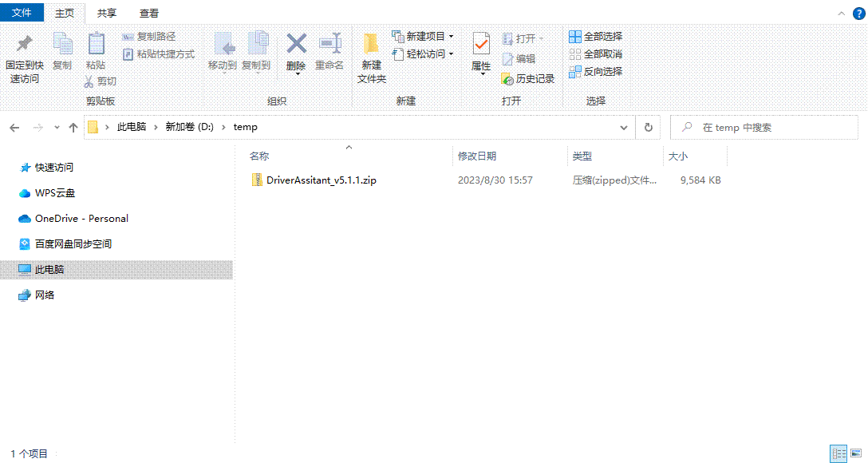Click the 属性 checkmark icon
Screen dimensions: 868x463
click(481, 44)
